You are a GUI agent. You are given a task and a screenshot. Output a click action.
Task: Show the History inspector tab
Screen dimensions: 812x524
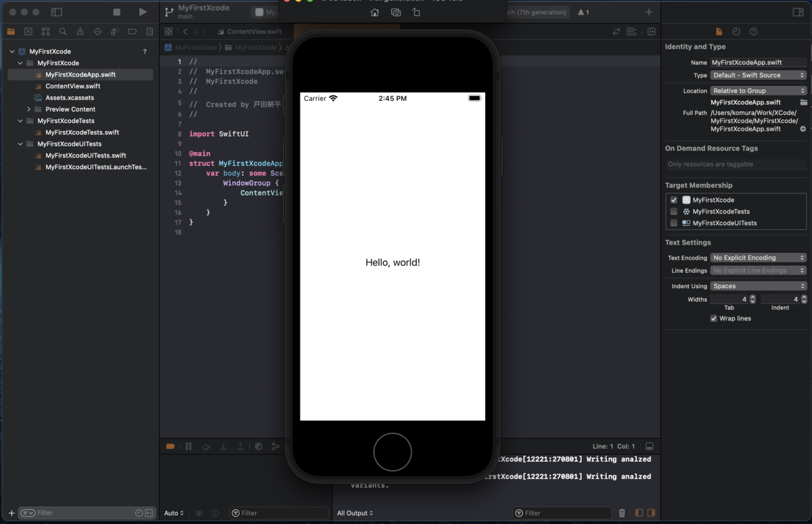coord(736,31)
